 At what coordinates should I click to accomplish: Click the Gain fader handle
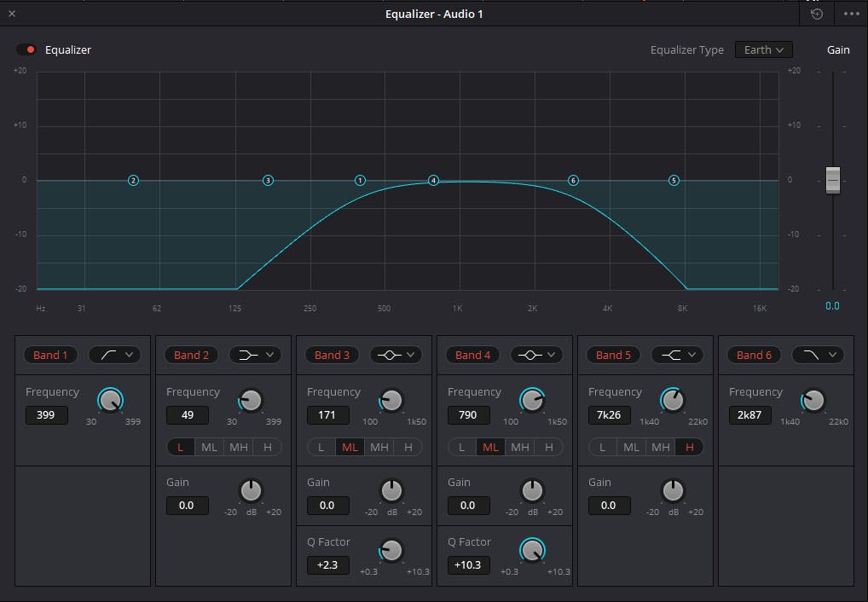coord(832,180)
